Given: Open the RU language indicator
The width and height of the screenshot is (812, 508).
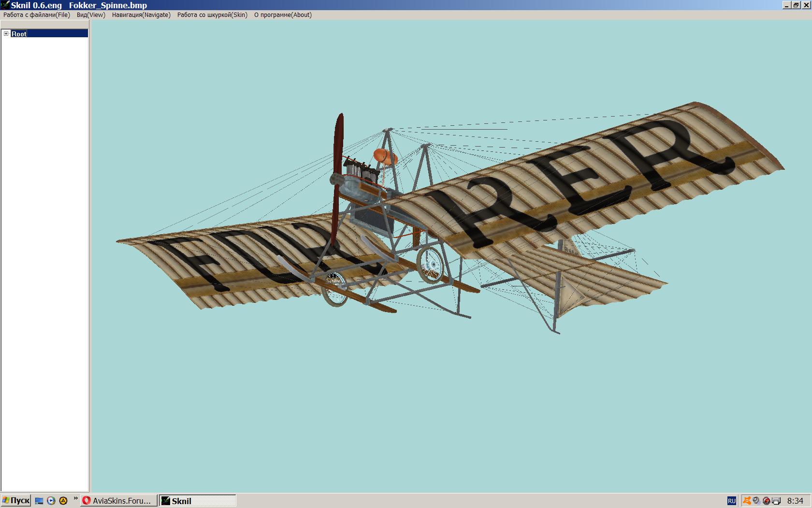Looking at the screenshot, I should 731,501.
